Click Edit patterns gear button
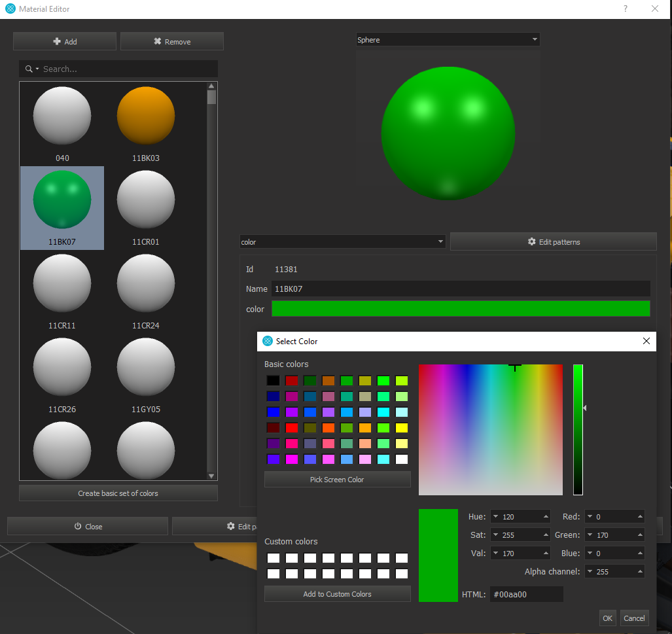672x634 pixels. [553, 242]
